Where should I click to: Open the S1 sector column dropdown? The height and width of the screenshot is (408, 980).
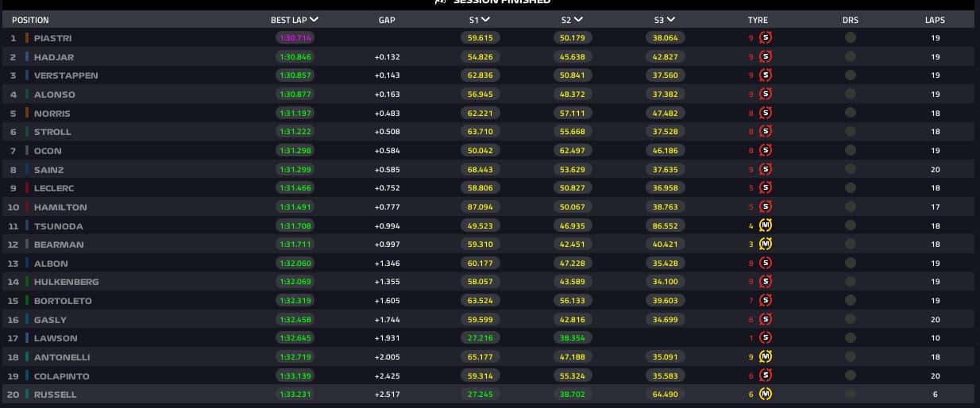pos(485,20)
